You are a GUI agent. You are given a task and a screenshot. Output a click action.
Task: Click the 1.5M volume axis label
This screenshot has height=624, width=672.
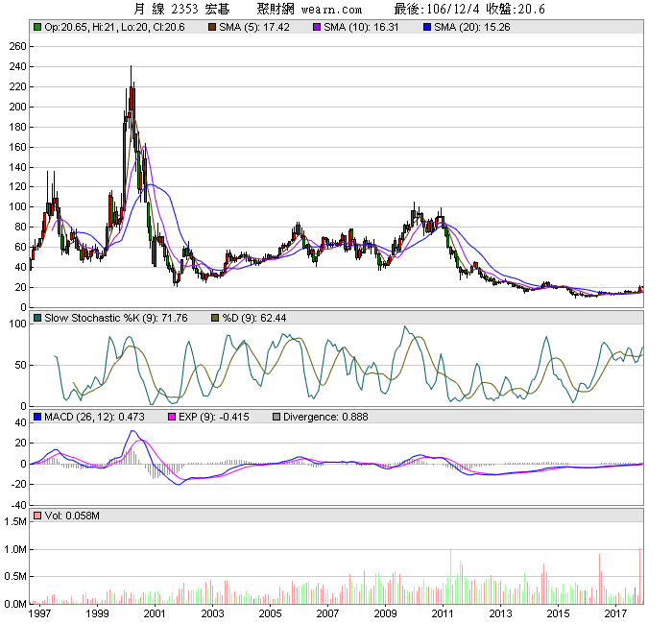pyautogui.click(x=15, y=521)
